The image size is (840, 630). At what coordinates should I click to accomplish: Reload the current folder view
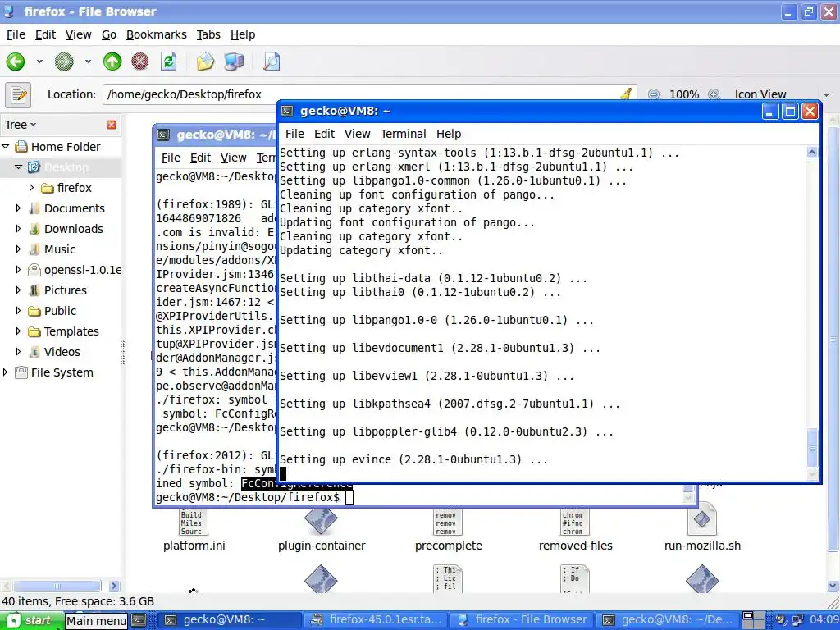tap(168, 62)
